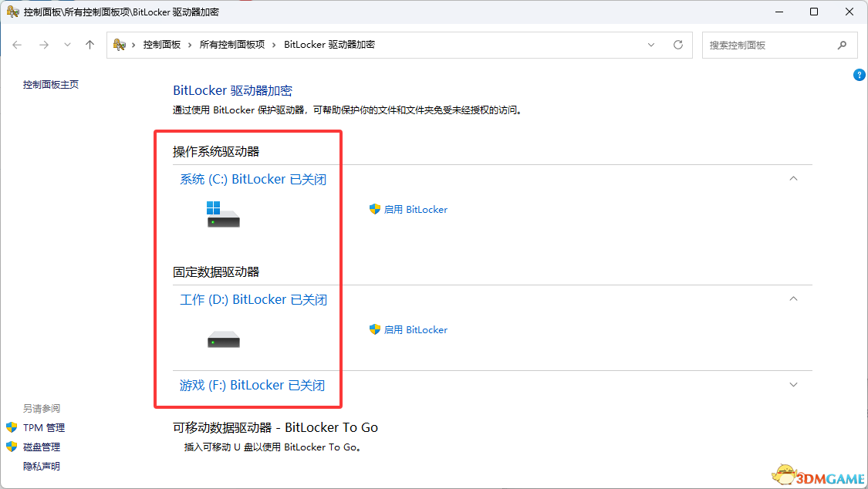Expand the 游戏 (F:) drive section
The height and width of the screenshot is (489, 868).
tap(793, 384)
